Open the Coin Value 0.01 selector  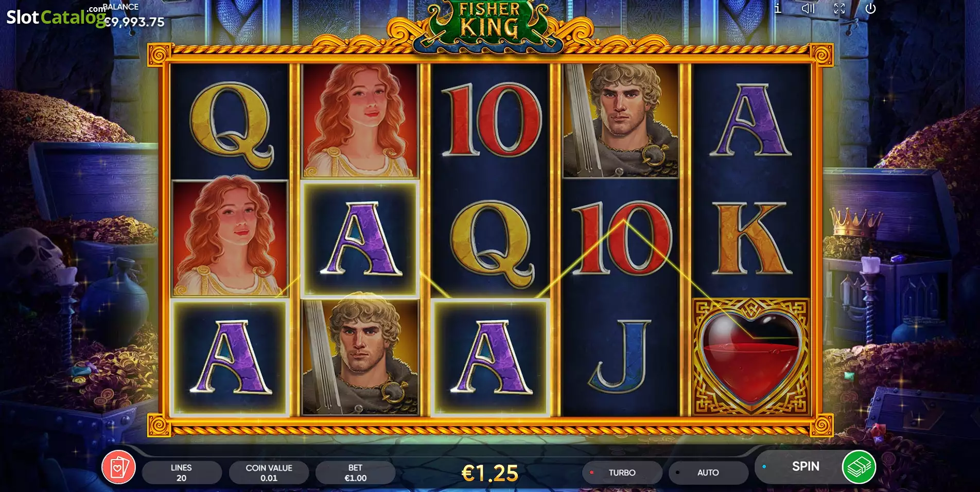(x=269, y=472)
